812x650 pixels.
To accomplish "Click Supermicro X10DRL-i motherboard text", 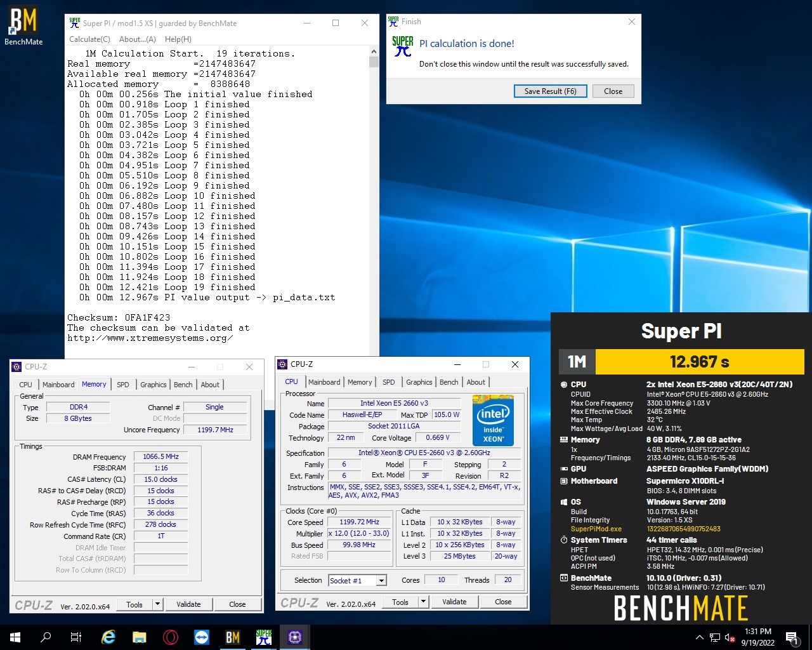I will point(685,481).
